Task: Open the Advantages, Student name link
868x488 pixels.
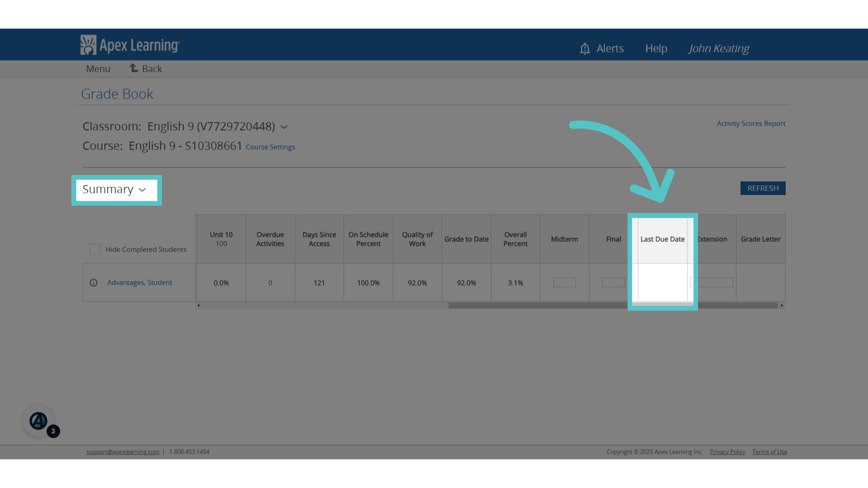Action: click(x=140, y=282)
